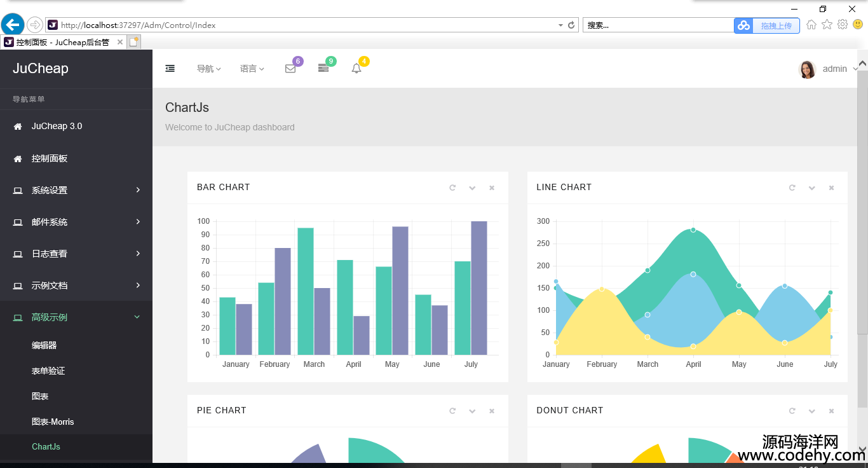Screen dimensions: 868x468
Task: Select 编辑器 in the sidebar
Action: [44, 345]
